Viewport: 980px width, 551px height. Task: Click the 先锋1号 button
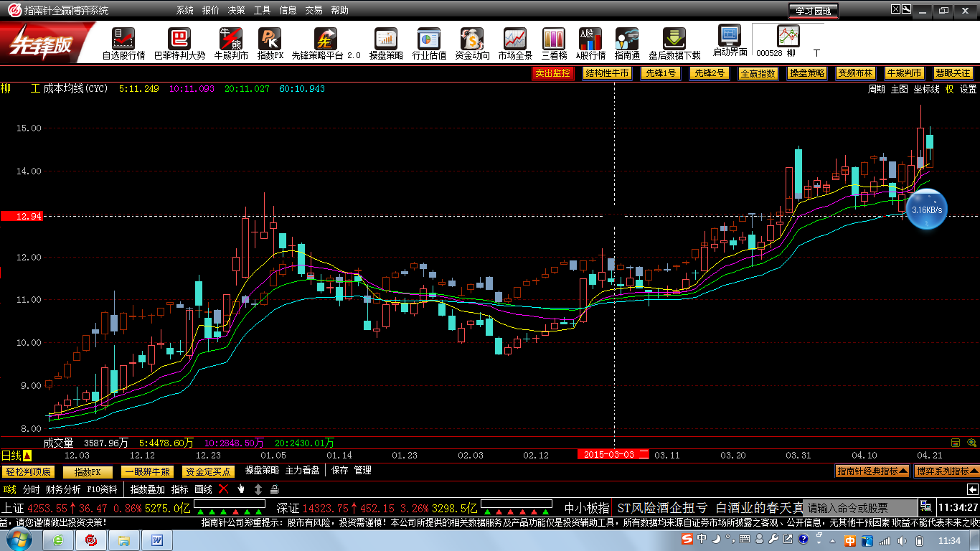[x=660, y=73]
